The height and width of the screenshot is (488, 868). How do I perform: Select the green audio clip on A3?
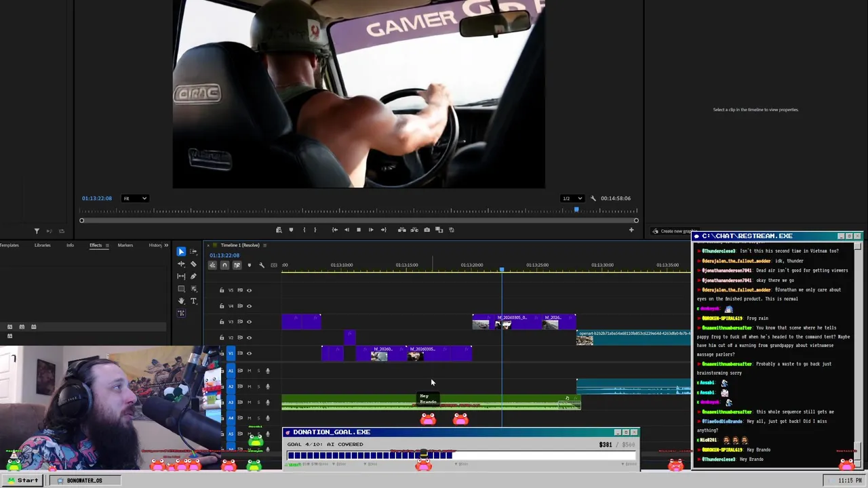[x=431, y=403]
